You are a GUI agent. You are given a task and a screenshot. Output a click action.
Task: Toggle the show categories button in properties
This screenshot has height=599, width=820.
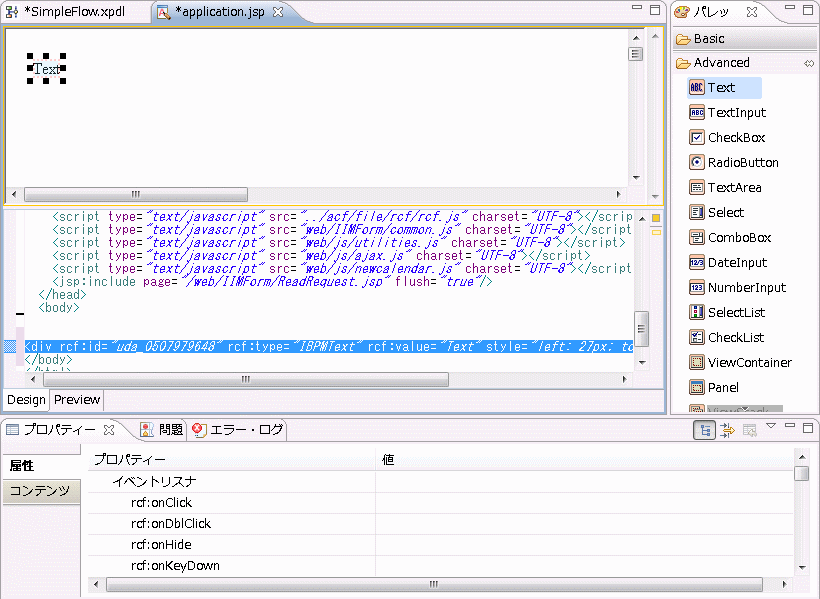coord(706,430)
